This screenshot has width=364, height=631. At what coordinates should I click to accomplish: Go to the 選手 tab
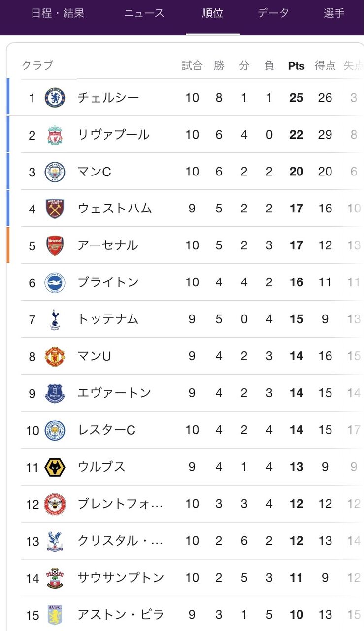pos(334,13)
